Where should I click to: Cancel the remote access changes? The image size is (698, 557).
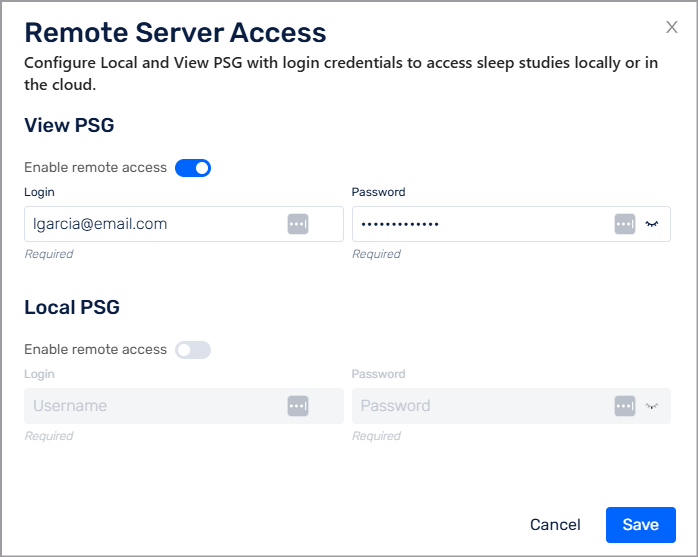[x=555, y=525]
